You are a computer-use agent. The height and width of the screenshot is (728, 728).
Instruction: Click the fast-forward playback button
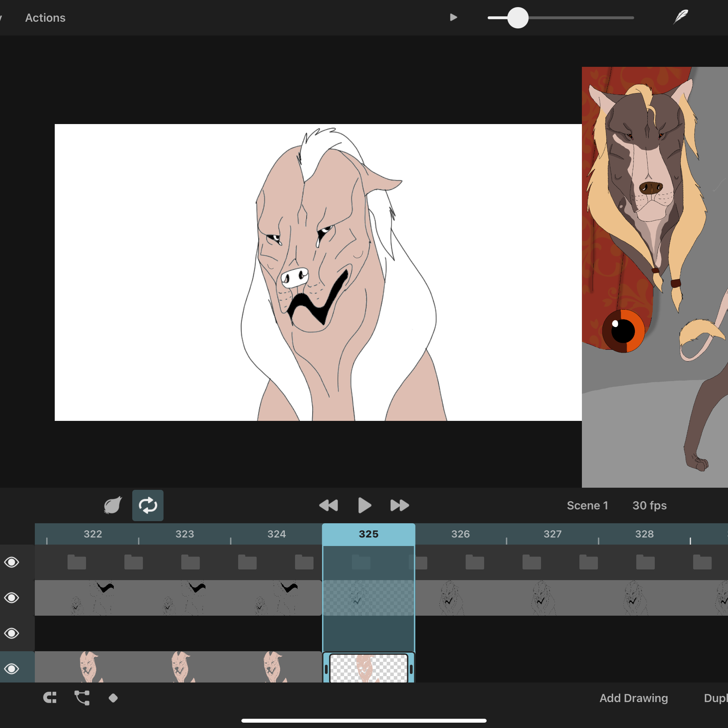pos(400,505)
